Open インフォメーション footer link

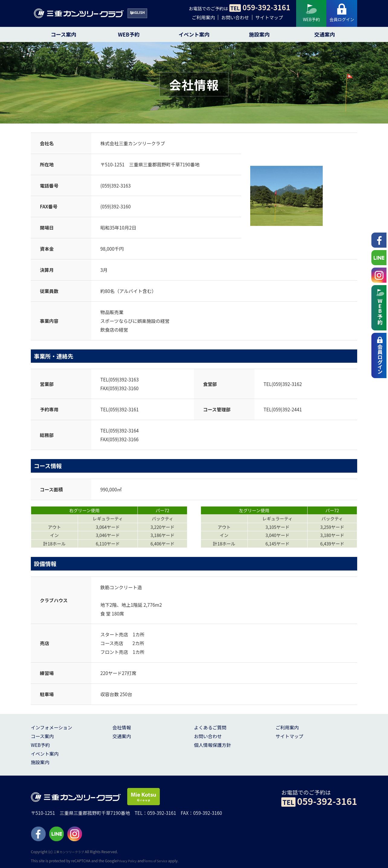click(x=51, y=728)
